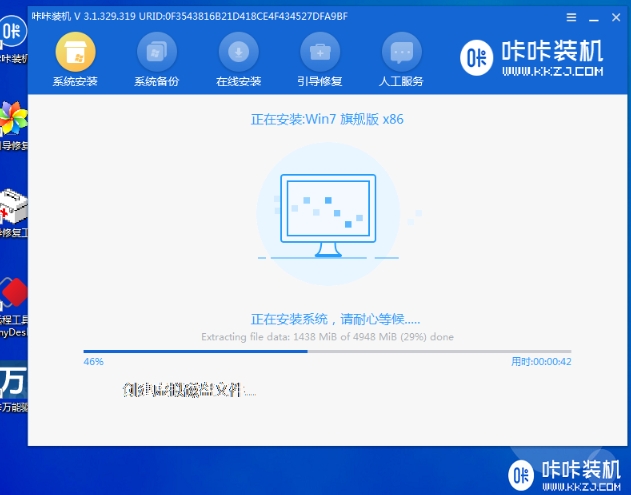Image resolution: width=631 pixels, height=495 pixels.
Task: Click the monitor installation illustration
Action: click(x=328, y=215)
